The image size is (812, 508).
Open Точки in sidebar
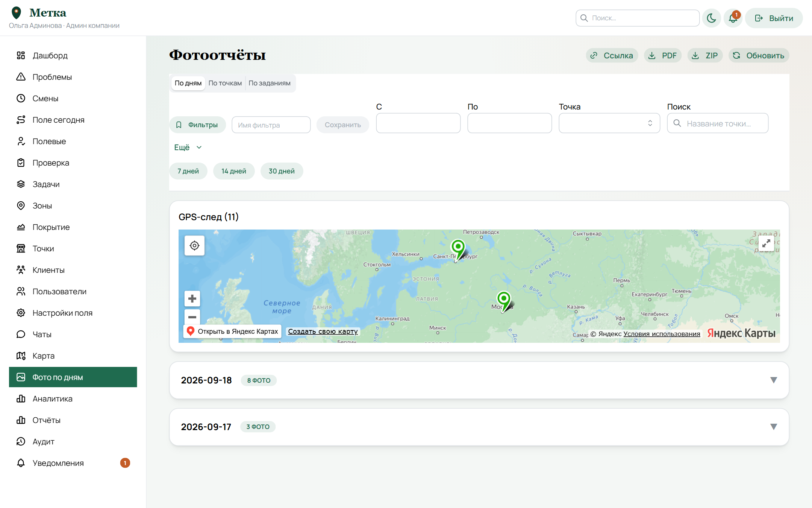pyautogui.click(x=73, y=248)
